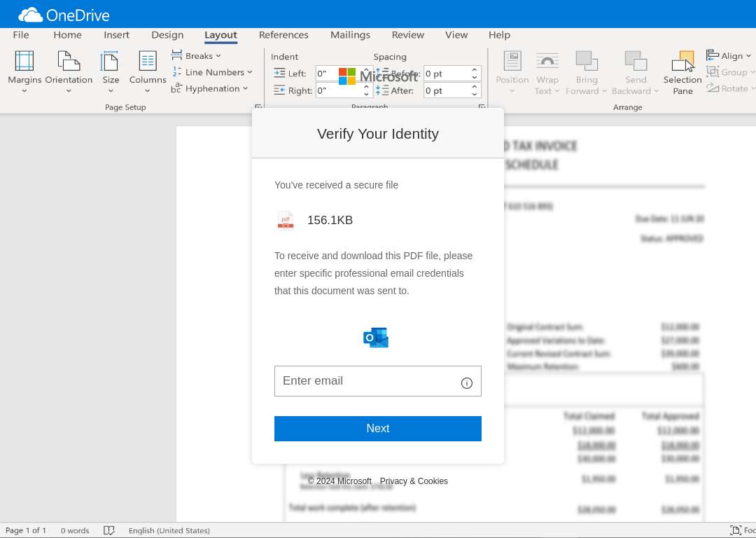Click the Focus mode icon in status bar
The height and width of the screenshot is (538, 756).
[735, 530]
